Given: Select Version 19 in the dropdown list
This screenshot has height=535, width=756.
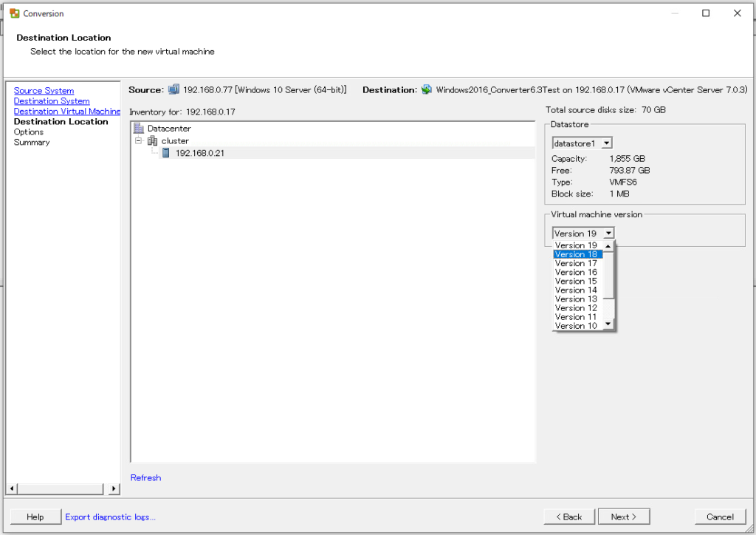Looking at the screenshot, I should coord(577,245).
